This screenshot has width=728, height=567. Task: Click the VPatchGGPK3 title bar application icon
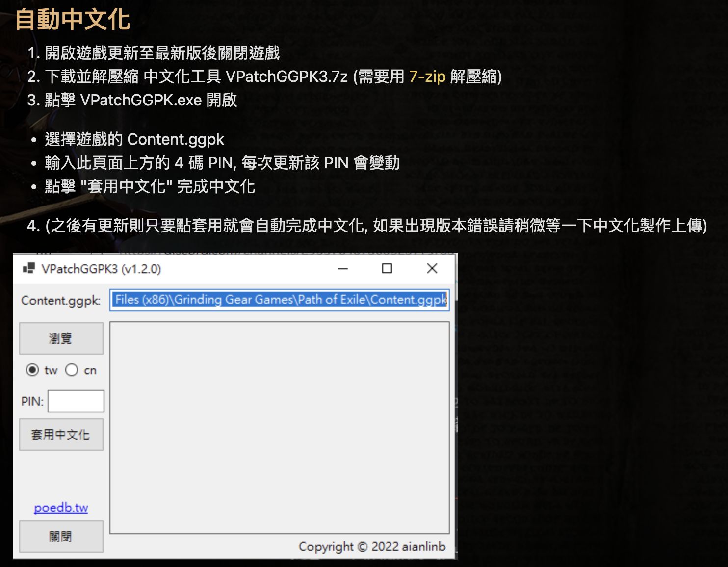(28, 268)
